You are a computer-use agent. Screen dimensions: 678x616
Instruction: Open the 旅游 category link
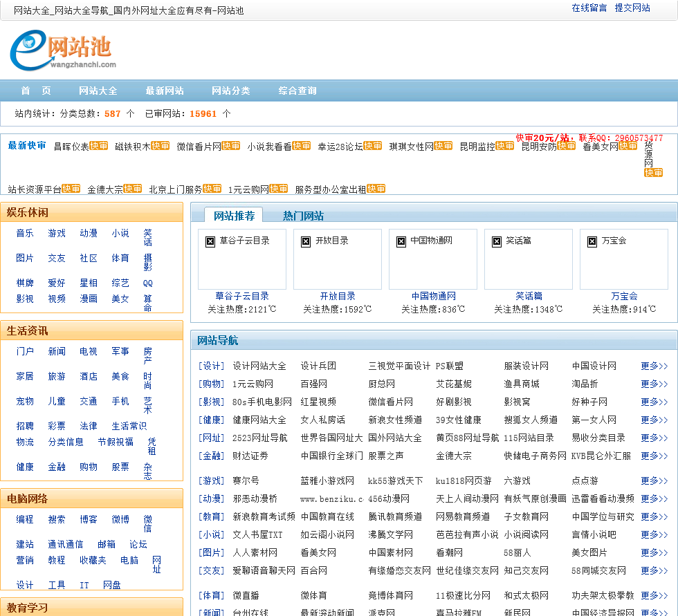57,376
